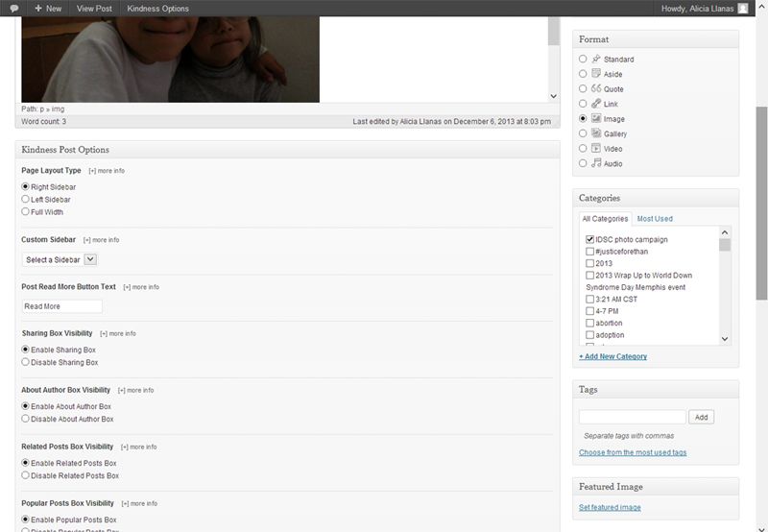This screenshot has width=768, height=532.
Task: Click the Add tag button
Action: pos(701,417)
